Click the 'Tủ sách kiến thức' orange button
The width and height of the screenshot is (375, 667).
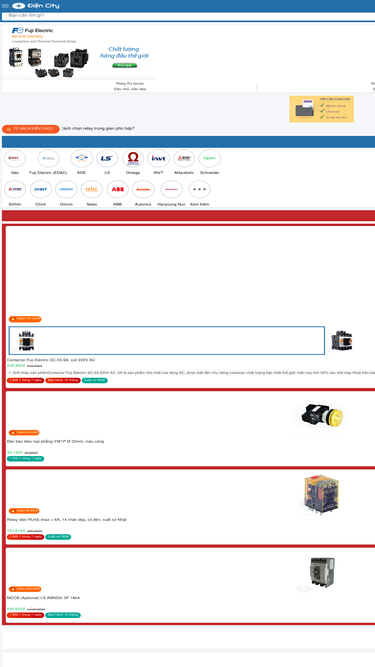31,128
